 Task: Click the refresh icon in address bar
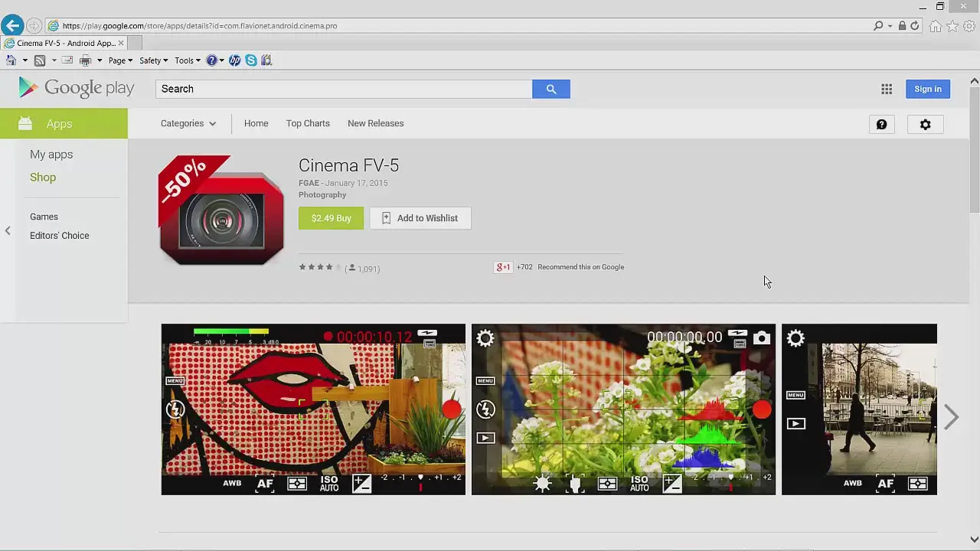tap(914, 26)
